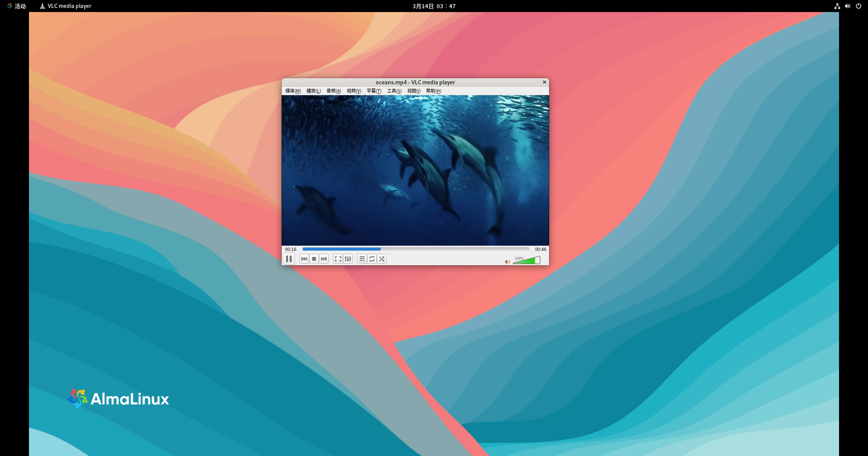Open the 媒体(M) media menu
Screen dimensions: 868x456
(293, 91)
